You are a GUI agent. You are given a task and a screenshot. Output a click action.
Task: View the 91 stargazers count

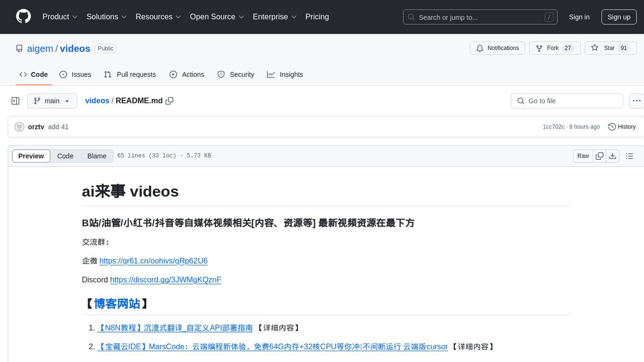click(x=624, y=48)
